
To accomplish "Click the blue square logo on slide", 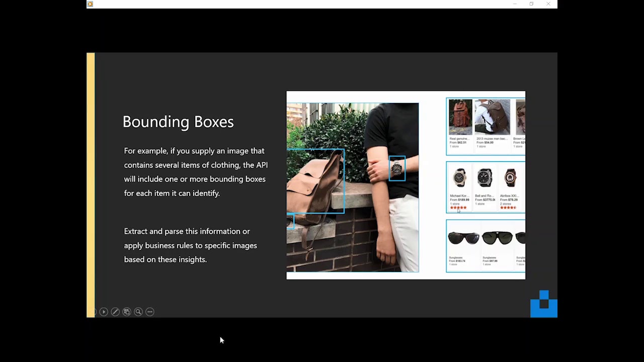I will pyautogui.click(x=544, y=304).
